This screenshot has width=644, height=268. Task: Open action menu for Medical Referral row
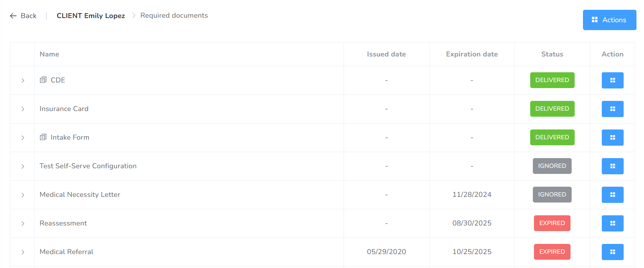tap(612, 252)
